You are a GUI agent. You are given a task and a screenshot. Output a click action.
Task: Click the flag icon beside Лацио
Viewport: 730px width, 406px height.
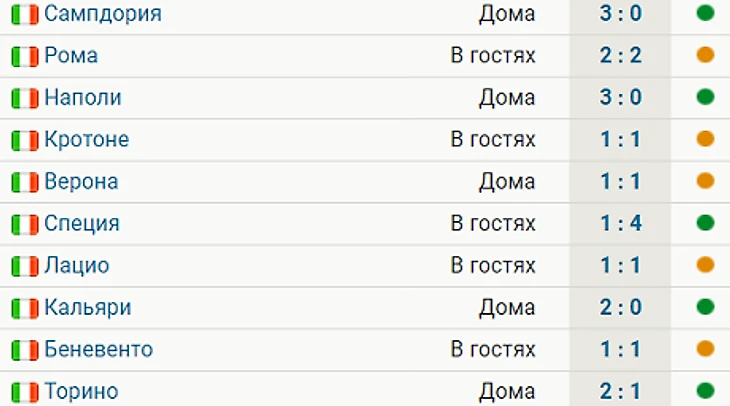[x=25, y=266]
